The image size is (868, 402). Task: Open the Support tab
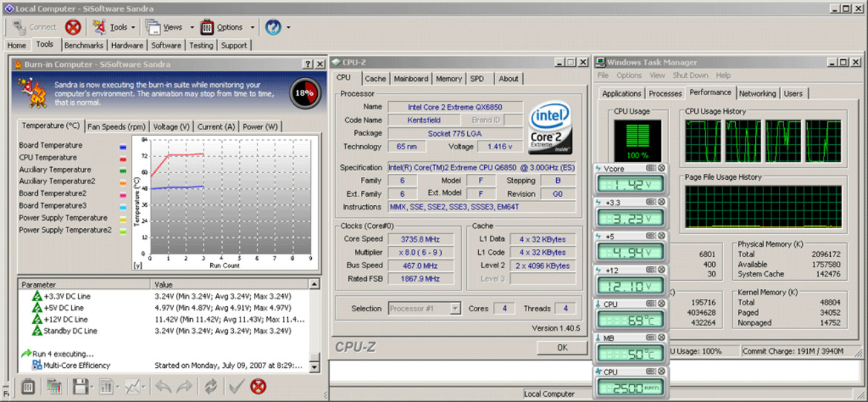[x=234, y=45]
